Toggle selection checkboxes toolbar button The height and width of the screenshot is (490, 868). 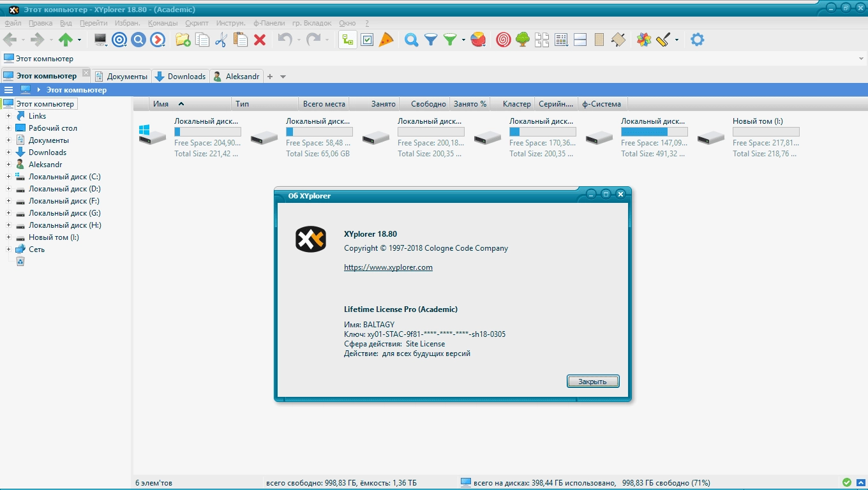coord(367,40)
